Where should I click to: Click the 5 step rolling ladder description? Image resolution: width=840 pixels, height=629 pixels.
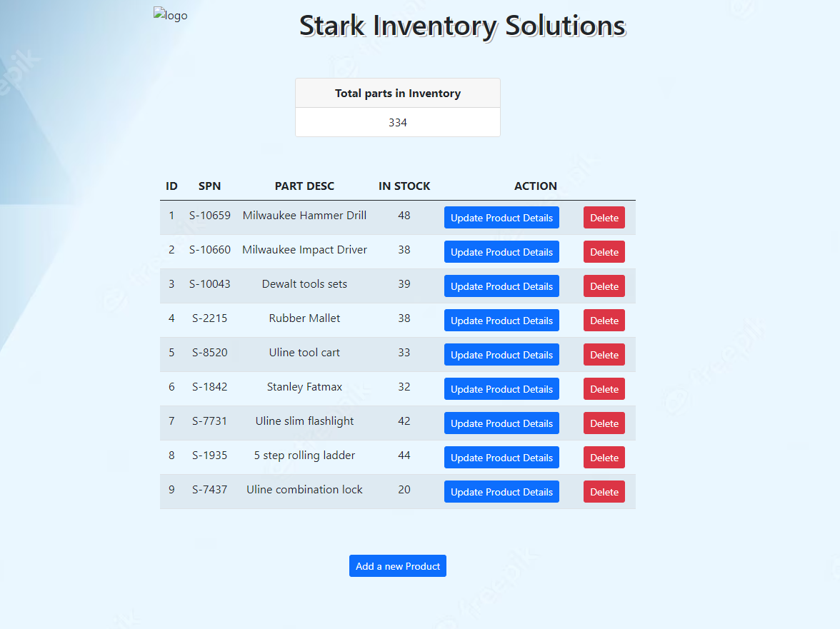[x=304, y=455]
